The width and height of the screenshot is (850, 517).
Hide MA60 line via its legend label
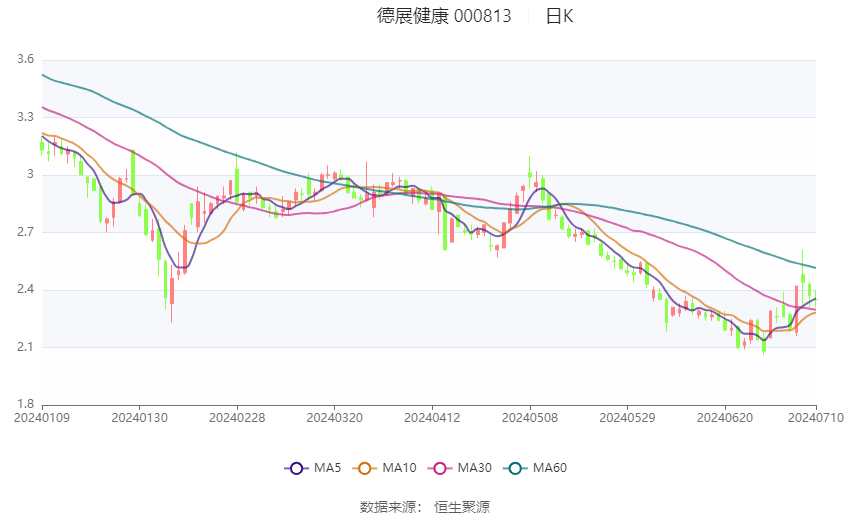(550, 468)
